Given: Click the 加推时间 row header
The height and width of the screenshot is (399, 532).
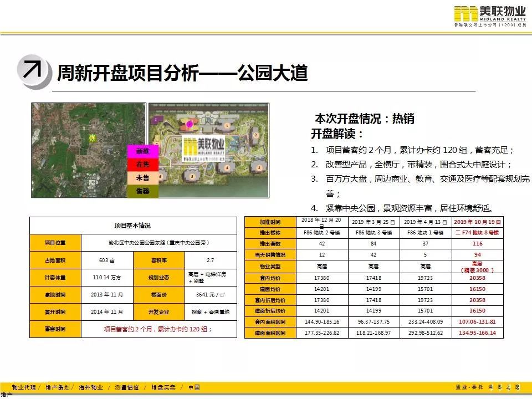Looking at the screenshot, I should pos(270,222).
